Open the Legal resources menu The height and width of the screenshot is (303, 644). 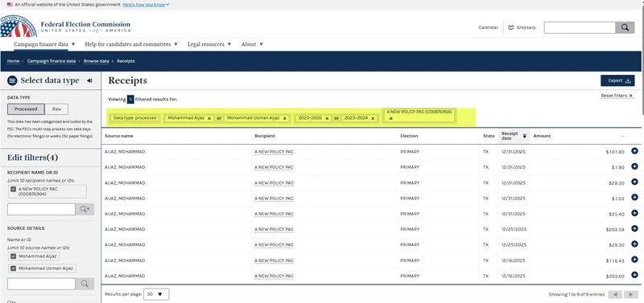[x=209, y=44]
